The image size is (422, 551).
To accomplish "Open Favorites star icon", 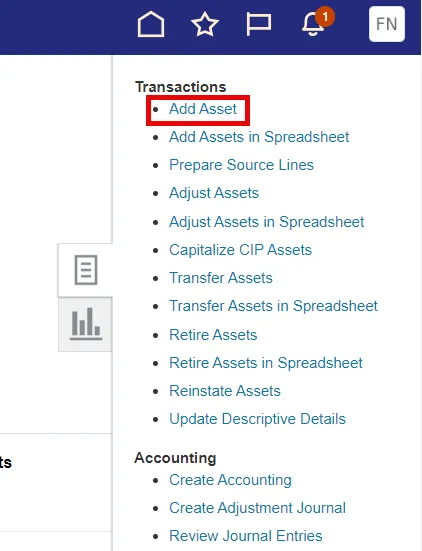I will pyautogui.click(x=205, y=24).
